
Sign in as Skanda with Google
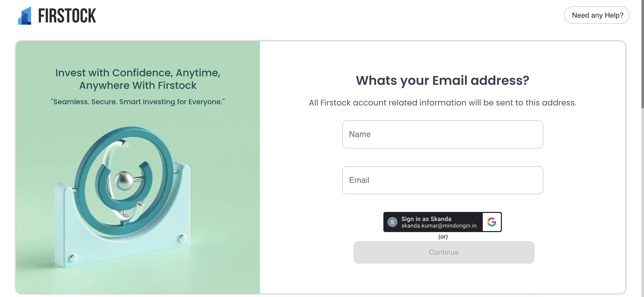click(x=442, y=222)
